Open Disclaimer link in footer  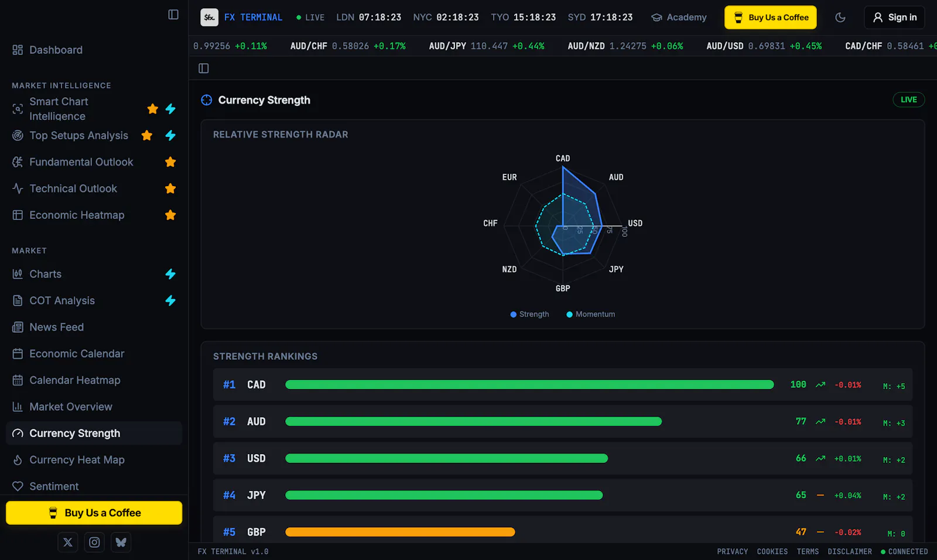pos(850,551)
